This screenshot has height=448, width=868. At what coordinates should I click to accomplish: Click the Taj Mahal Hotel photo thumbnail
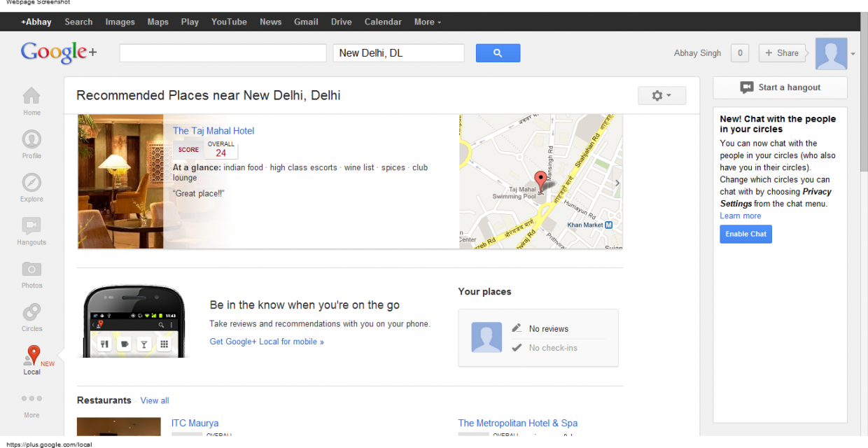coord(120,181)
